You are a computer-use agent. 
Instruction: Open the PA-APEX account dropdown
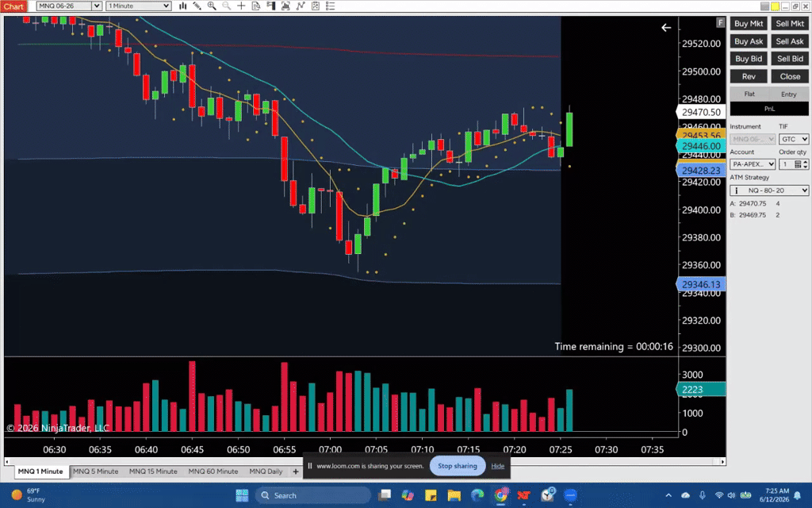753,164
